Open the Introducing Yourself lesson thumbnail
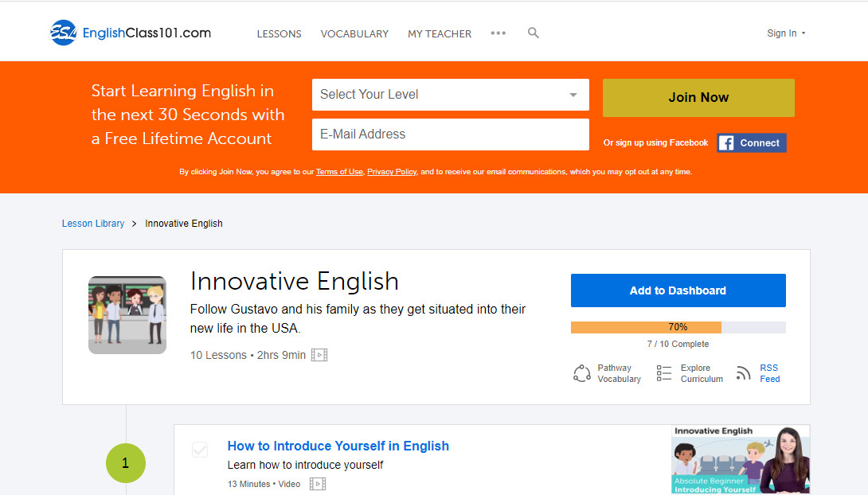The height and width of the screenshot is (495, 868). (x=741, y=459)
